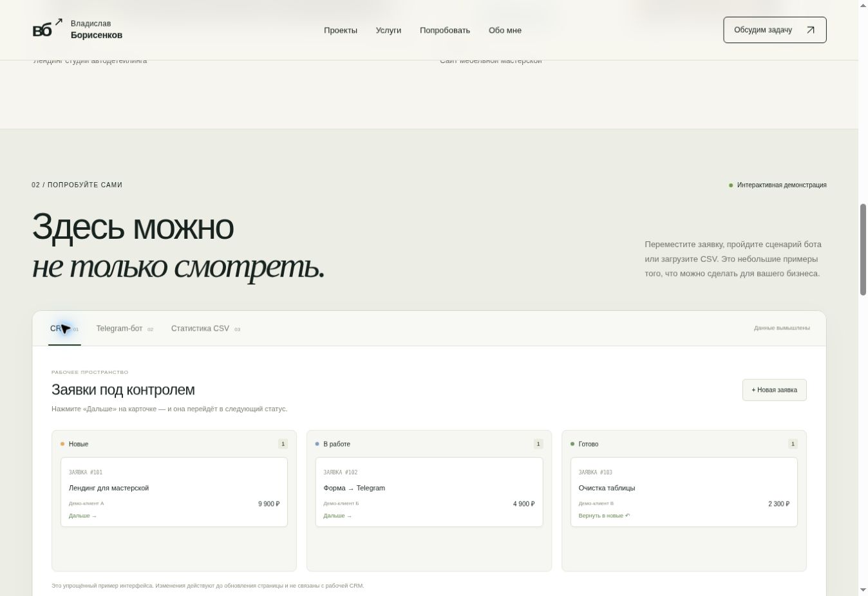Click the Данные вымышлены note
The width and height of the screenshot is (868, 596).
click(782, 328)
